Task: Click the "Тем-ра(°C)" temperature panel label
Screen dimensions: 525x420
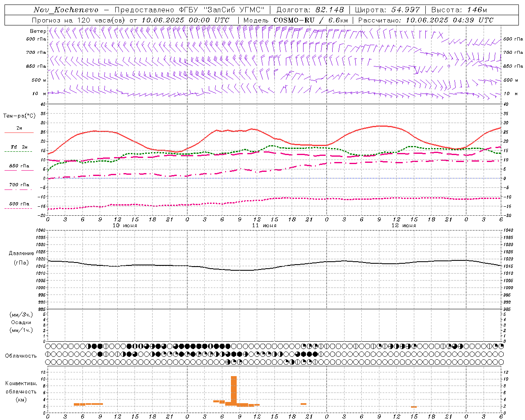Action: coord(19,116)
